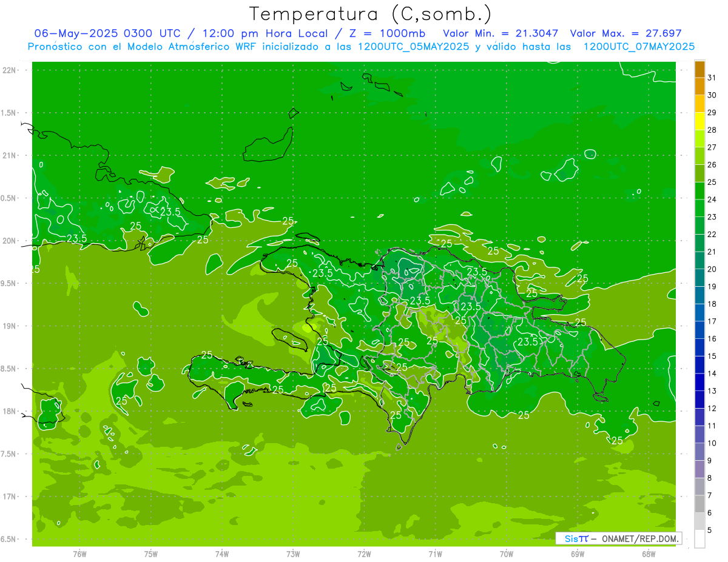Click the '22N' latitude axis label

(9, 70)
